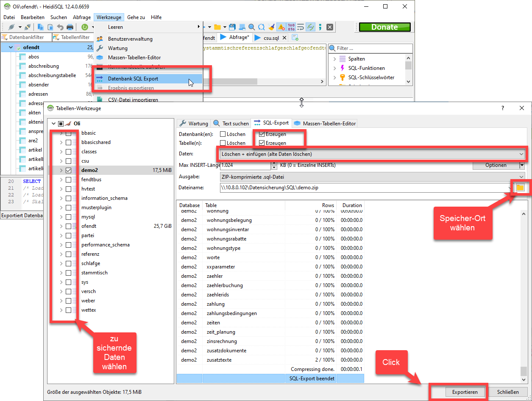Open the Dateiname history dropdown arrow
This screenshot has height=401, width=532.
pos(510,187)
